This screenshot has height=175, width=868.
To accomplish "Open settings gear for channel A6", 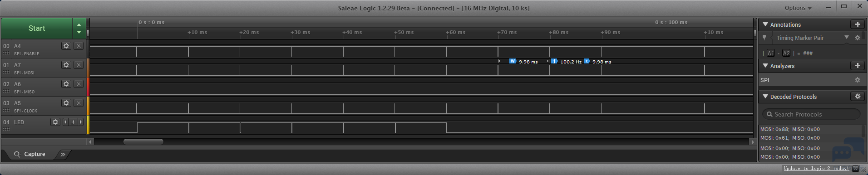I will point(66,84).
